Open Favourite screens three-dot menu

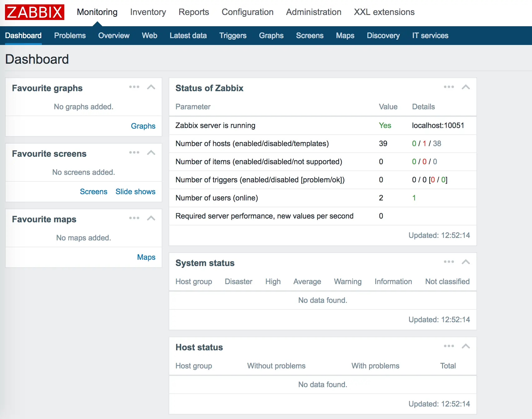click(x=134, y=152)
